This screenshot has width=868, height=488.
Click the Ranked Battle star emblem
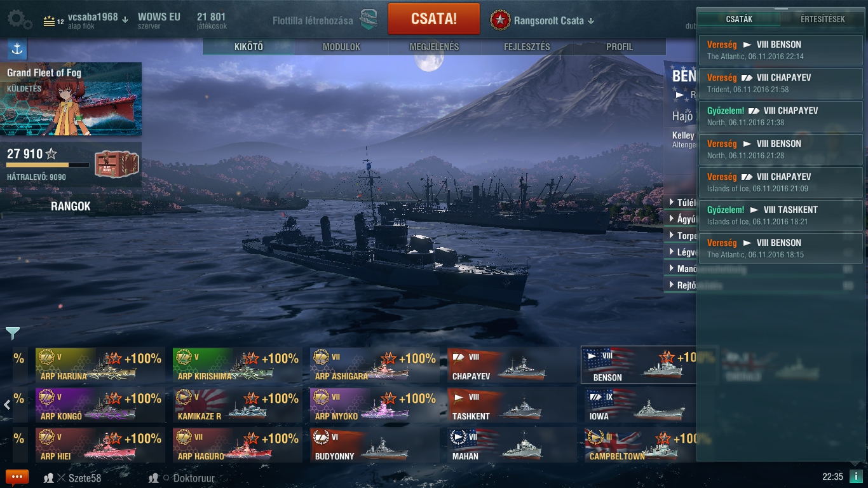(500, 20)
